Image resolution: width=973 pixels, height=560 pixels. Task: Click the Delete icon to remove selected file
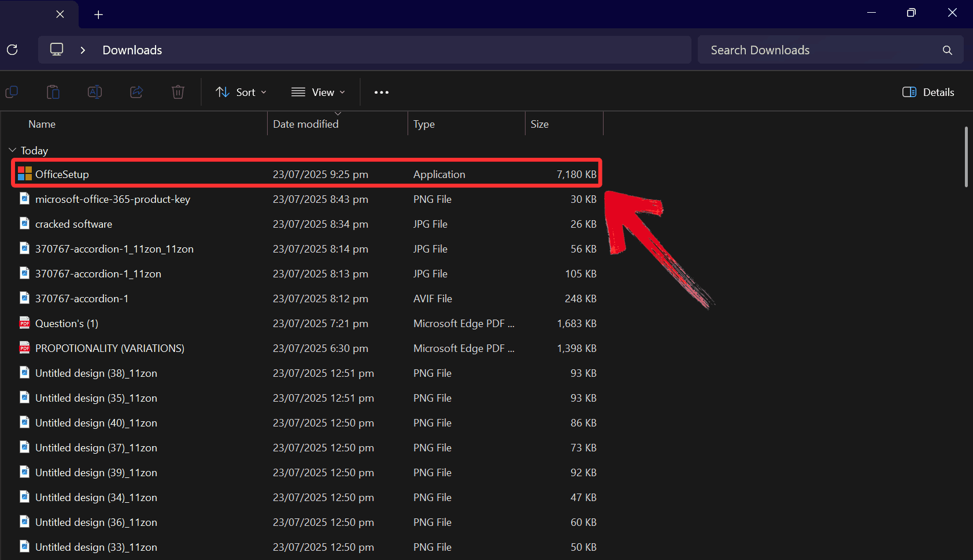(x=177, y=92)
